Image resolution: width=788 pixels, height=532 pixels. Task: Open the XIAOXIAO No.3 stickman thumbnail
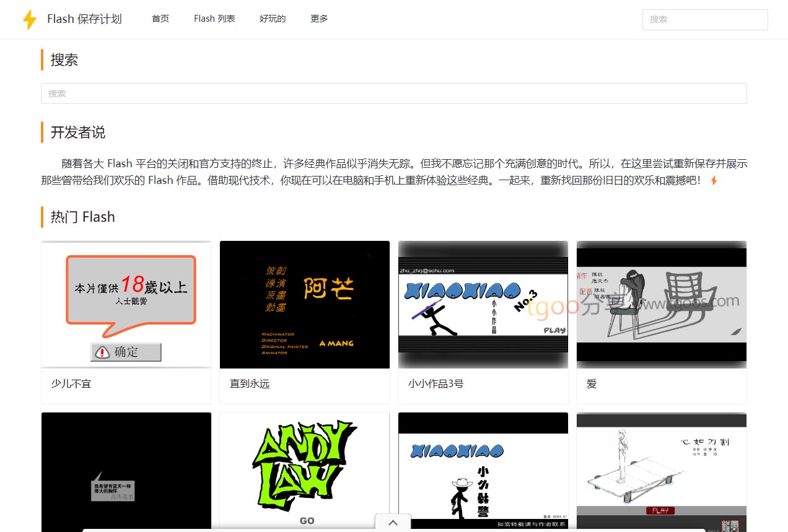483,304
